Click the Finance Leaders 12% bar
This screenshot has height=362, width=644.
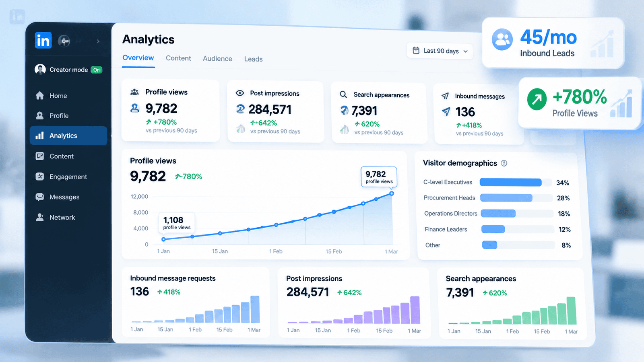[x=493, y=229]
